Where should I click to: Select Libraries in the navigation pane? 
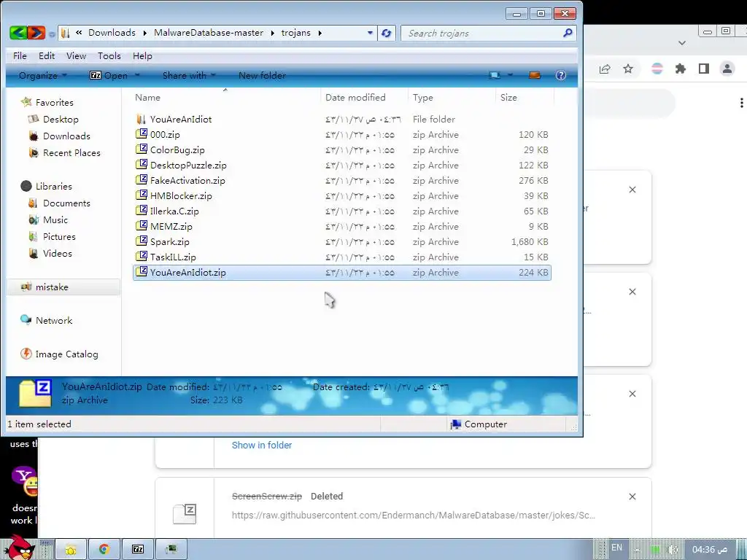pos(46,186)
